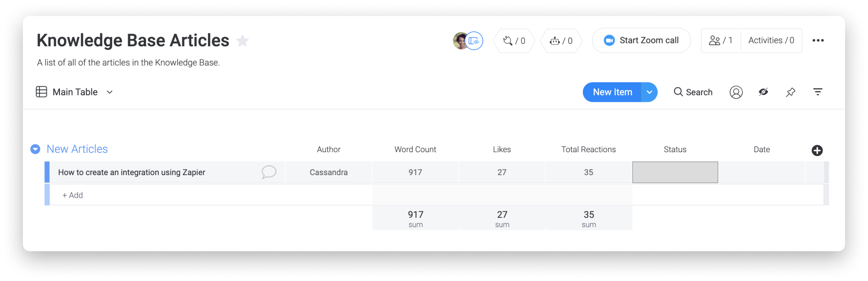Open the three-dot board options menu
Image resolution: width=868 pixels, height=281 pixels.
pos(818,40)
